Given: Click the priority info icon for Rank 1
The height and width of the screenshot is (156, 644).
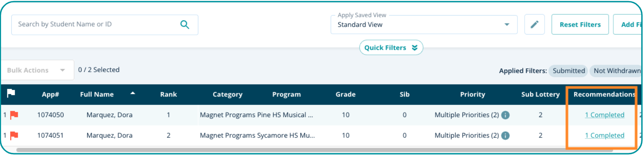Looking at the screenshot, I should coord(505,115).
